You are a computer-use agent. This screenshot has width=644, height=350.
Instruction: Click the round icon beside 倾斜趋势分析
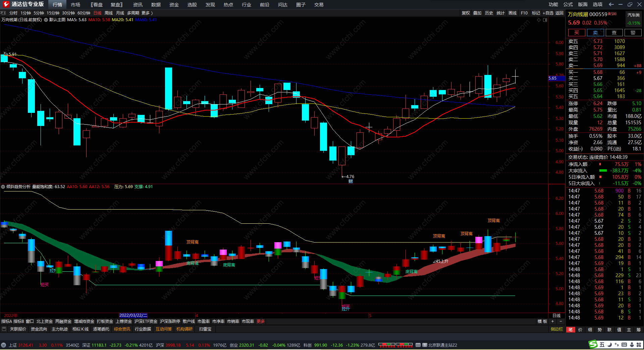click(3, 187)
